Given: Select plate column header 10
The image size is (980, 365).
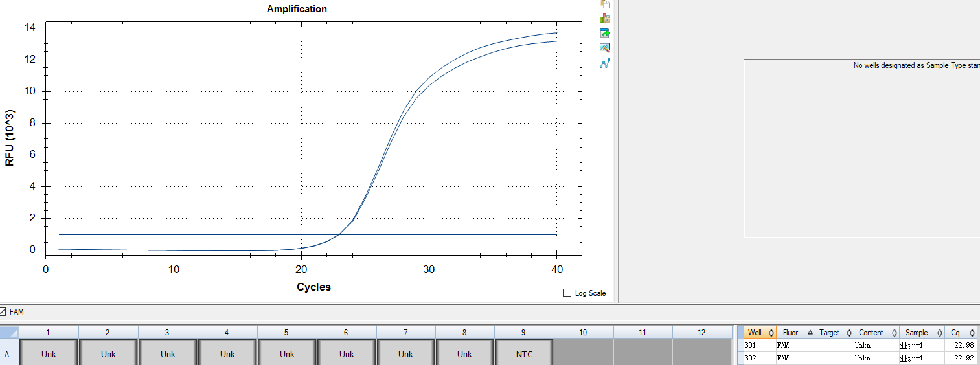Looking at the screenshot, I should click(584, 333).
